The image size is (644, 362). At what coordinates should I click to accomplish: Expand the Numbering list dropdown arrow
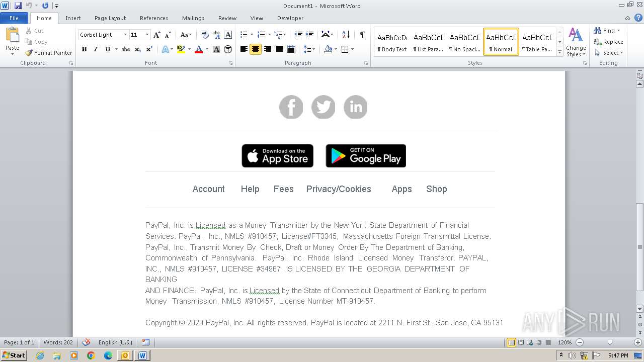coord(269,35)
